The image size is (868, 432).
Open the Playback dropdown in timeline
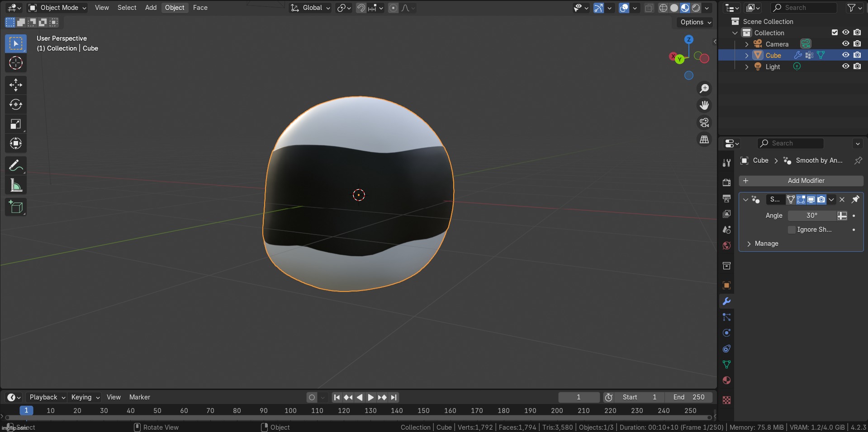coord(47,397)
